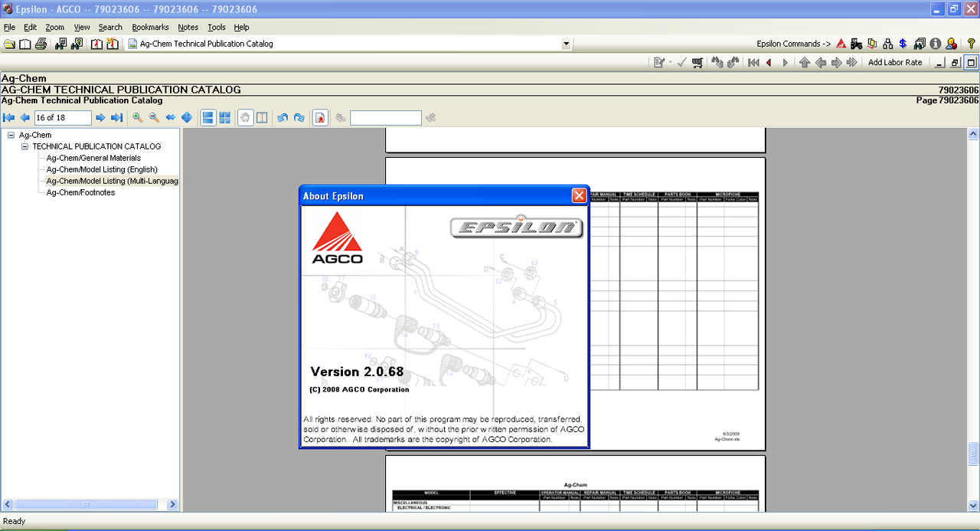Click the fit page four-arrow icon
The height and width of the screenshot is (531, 980).
[x=187, y=117]
